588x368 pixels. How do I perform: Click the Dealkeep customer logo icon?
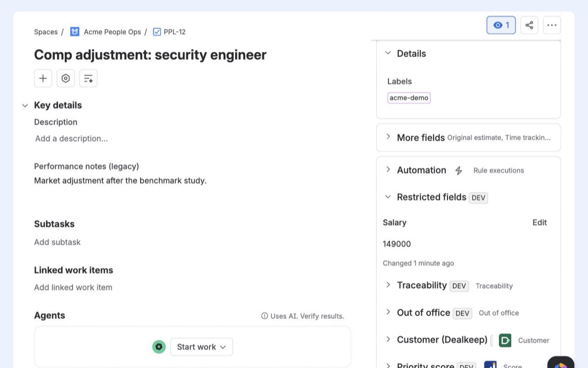pos(505,340)
